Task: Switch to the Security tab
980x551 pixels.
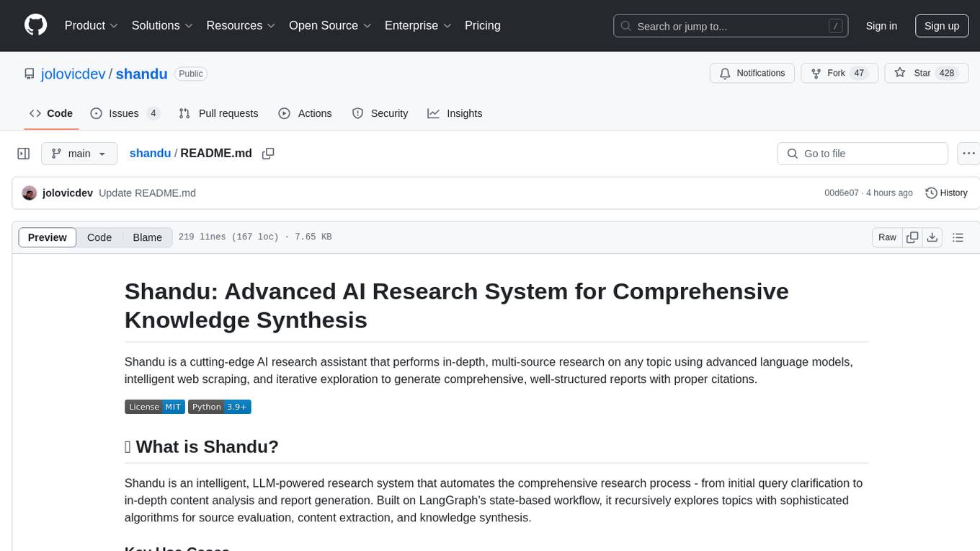Action: 380,113
